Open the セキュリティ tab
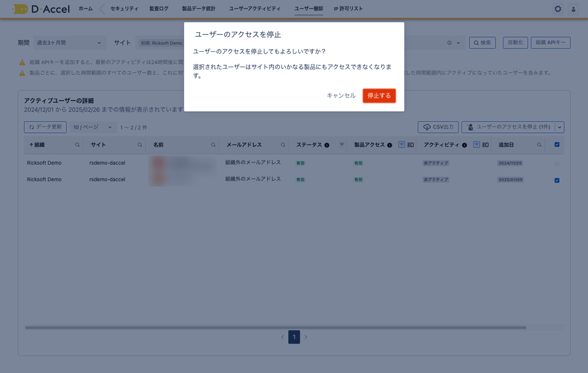This screenshot has width=588, height=373. click(x=124, y=9)
